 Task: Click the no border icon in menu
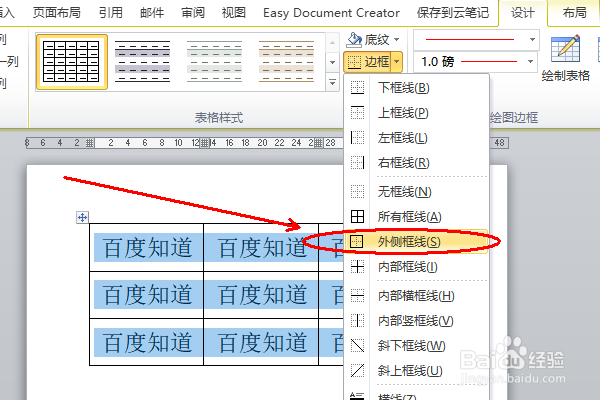357,191
